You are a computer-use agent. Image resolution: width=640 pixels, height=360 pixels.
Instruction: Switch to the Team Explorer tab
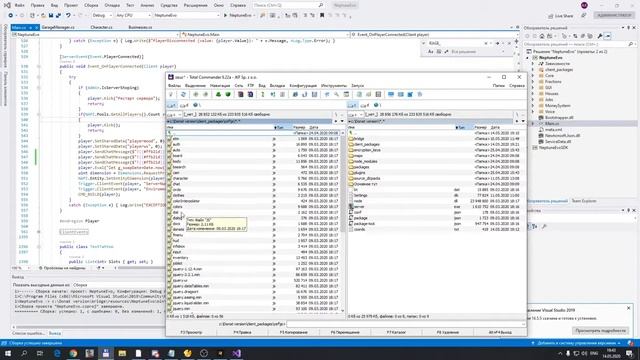[x=584, y=201]
